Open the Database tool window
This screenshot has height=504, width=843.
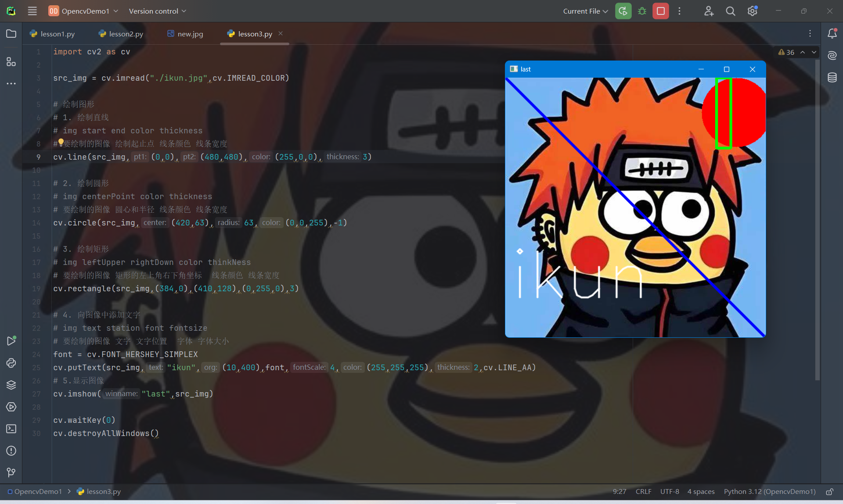[x=832, y=78]
